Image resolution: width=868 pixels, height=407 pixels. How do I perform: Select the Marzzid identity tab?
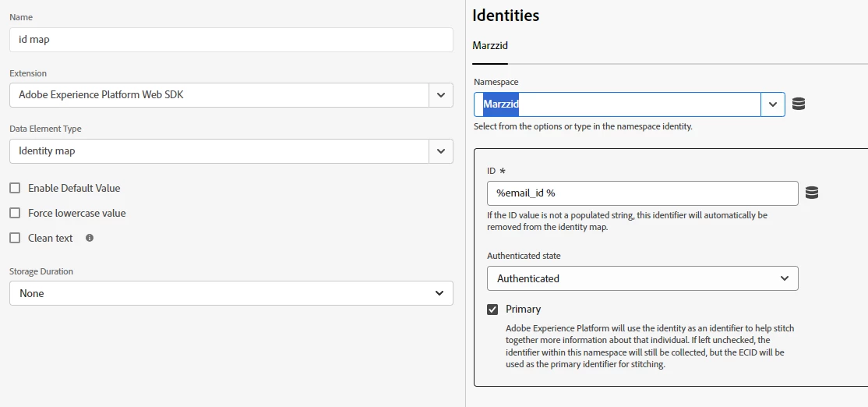490,46
